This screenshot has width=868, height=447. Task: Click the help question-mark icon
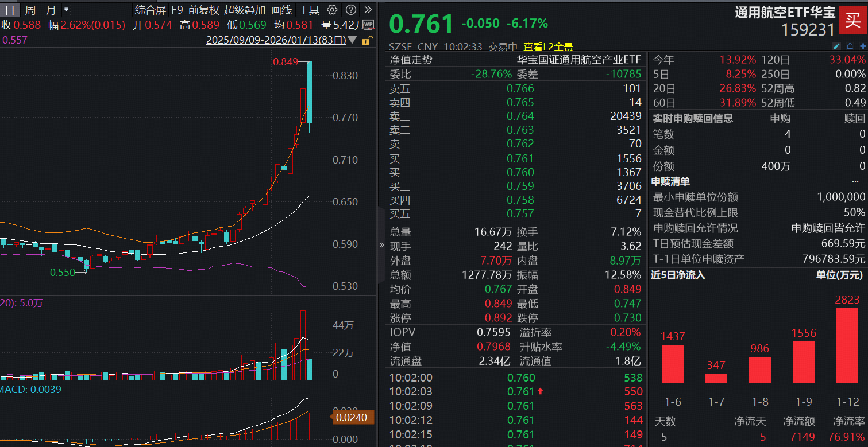(350, 10)
